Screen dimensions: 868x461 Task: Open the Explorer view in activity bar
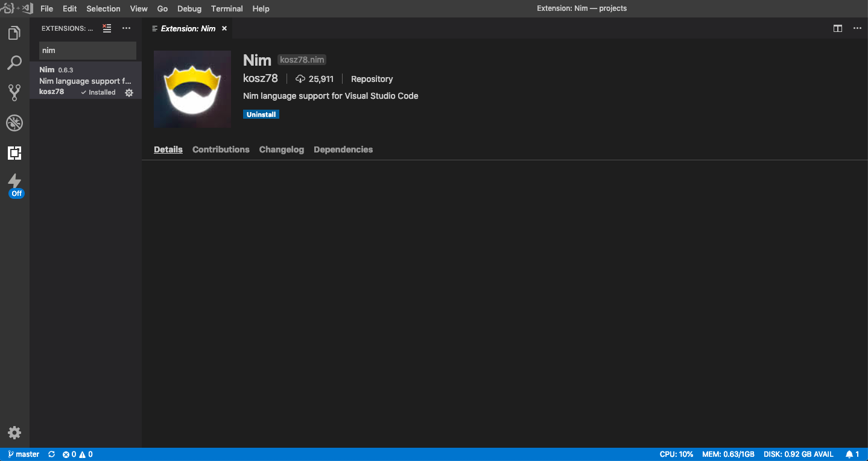click(14, 33)
